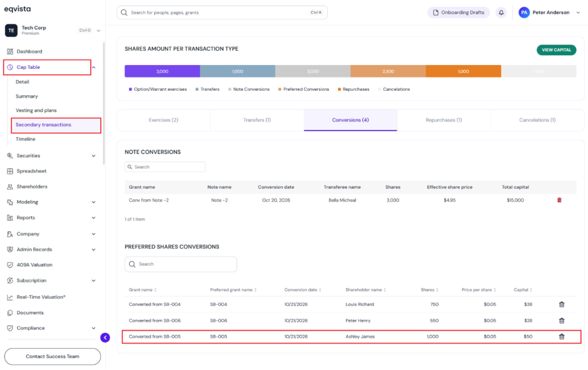Expand the Modeling menu chevron
The image size is (588, 370).
(94, 203)
